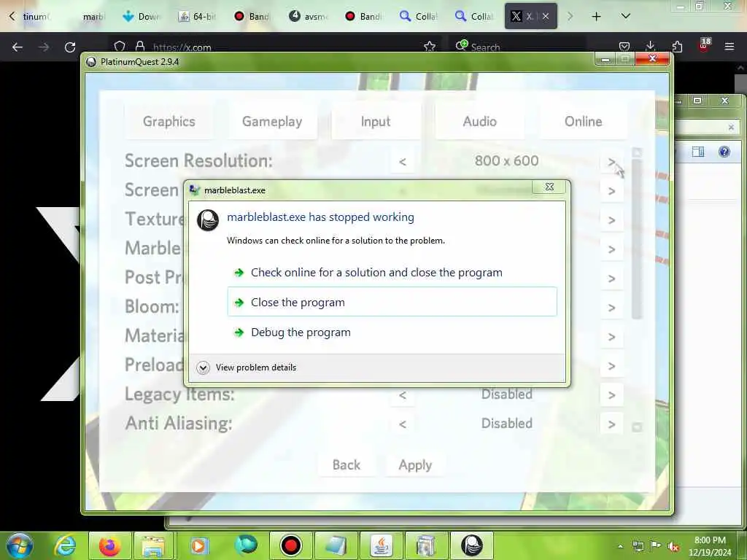Click the https://x.com address bar

pyautogui.click(x=276, y=47)
